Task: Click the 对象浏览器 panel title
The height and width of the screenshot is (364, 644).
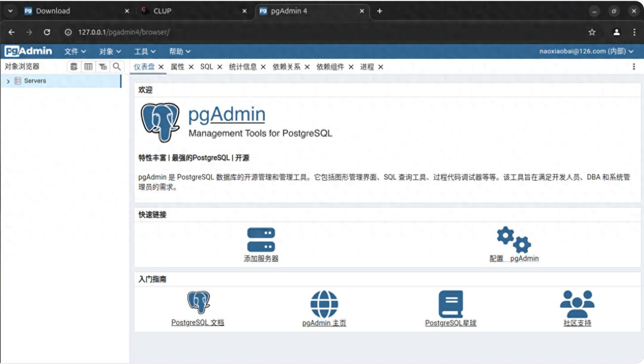Action: 22,67
